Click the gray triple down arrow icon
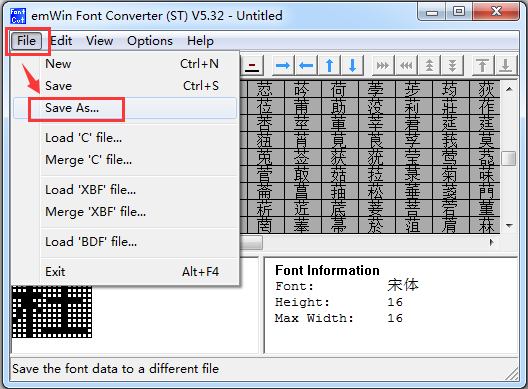Viewport: 528px width, 389px height. coord(453,65)
